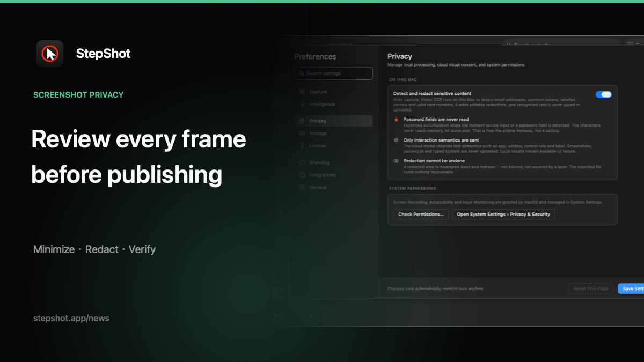The image size is (644, 362).
Task: Click the red lock icon beside Password fields
Action: pyautogui.click(x=396, y=120)
